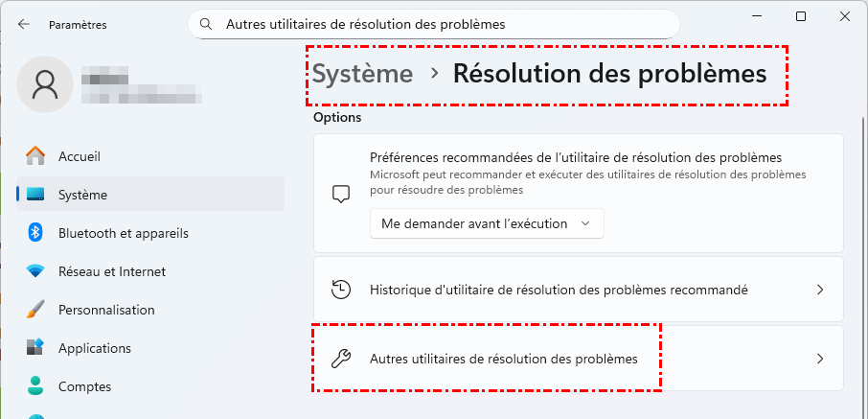868x419 pixels.
Task: Click the Système breadcrumb link
Action: pos(362,74)
